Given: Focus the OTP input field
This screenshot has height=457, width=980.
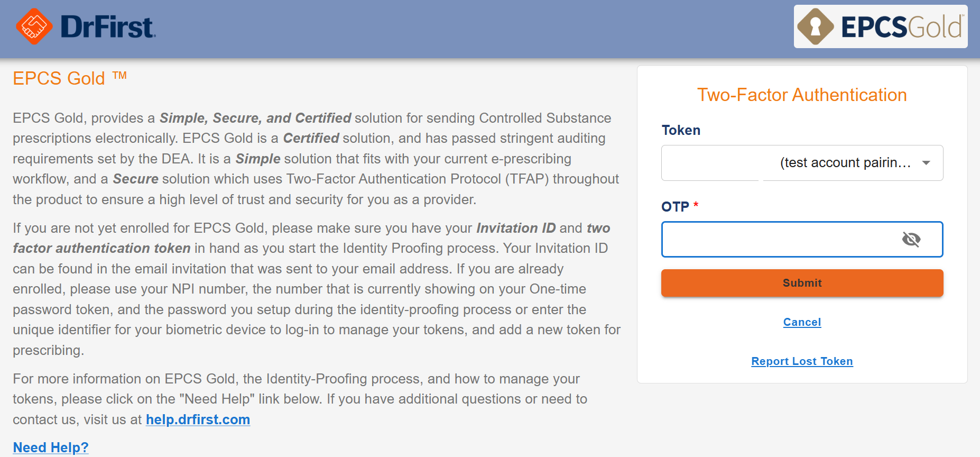Looking at the screenshot, I should pos(777,240).
